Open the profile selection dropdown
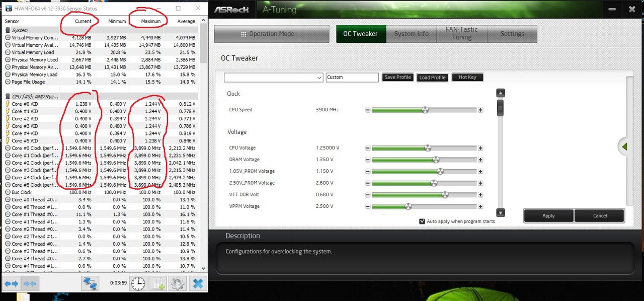The image size is (644, 301). click(273, 78)
